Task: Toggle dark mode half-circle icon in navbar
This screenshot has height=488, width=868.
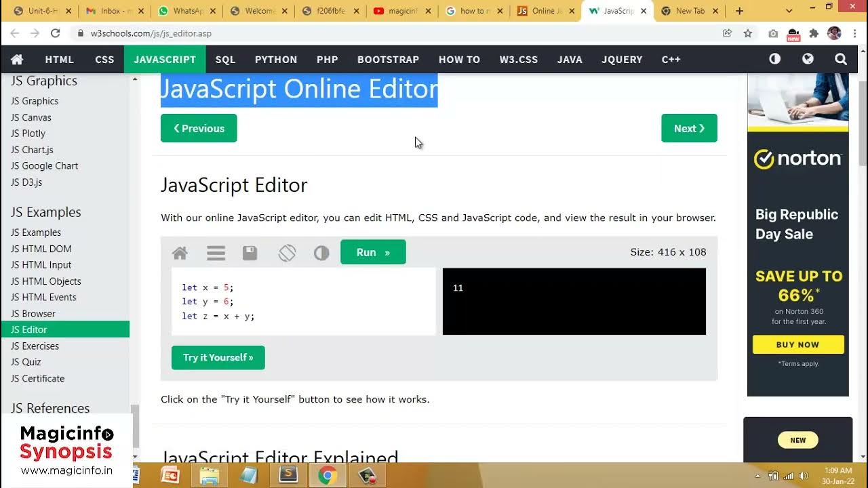Action: click(775, 59)
